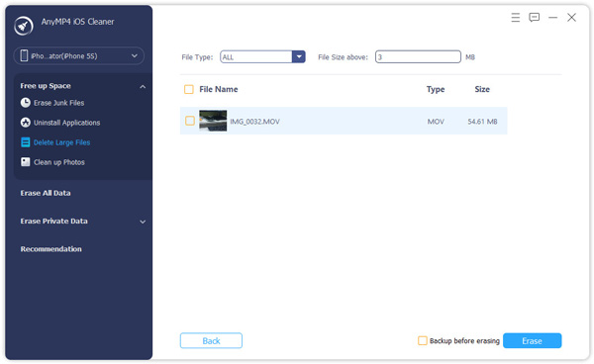Expand the Erase Private Data section

tap(143, 222)
